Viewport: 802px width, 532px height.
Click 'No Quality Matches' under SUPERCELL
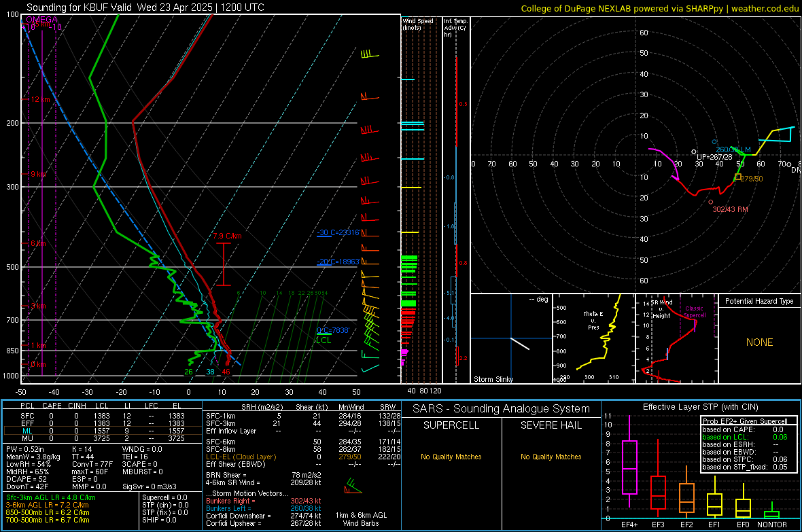pos(451,457)
